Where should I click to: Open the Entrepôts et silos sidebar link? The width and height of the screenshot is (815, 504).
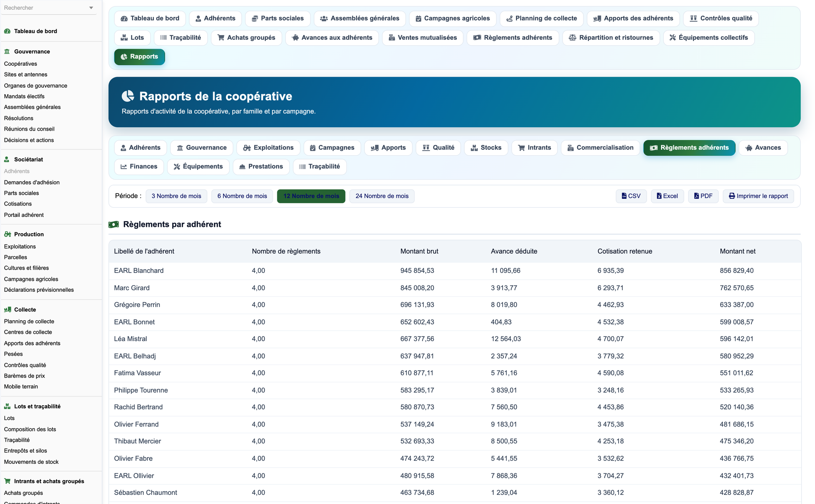[26, 451]
